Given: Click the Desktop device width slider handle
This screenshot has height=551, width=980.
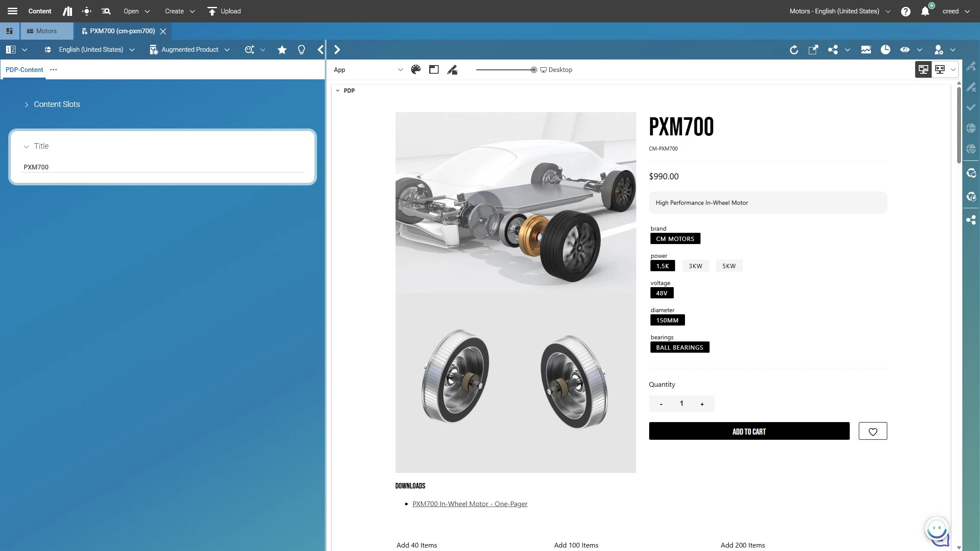Looking at the screenshot, I should coord(534,69).
